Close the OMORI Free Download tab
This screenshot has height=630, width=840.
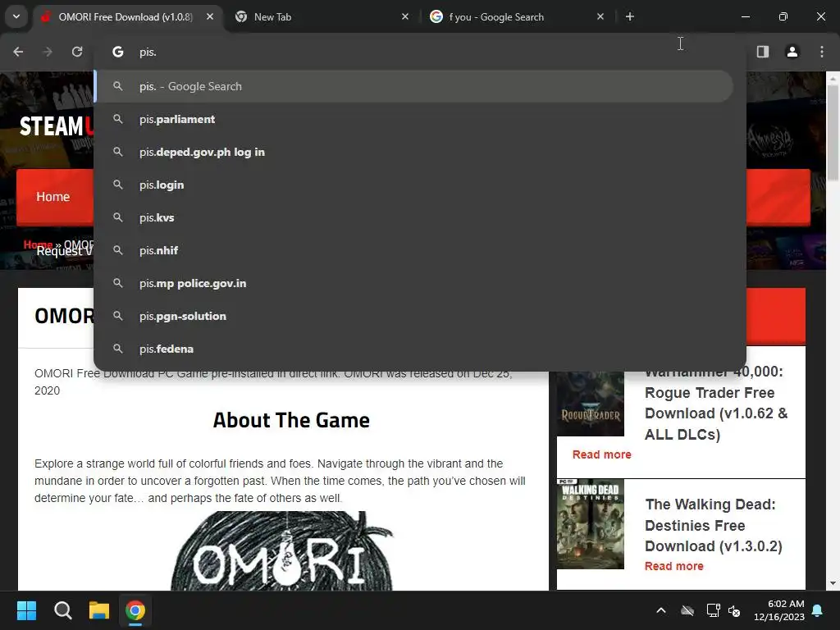tap(210, 17)
